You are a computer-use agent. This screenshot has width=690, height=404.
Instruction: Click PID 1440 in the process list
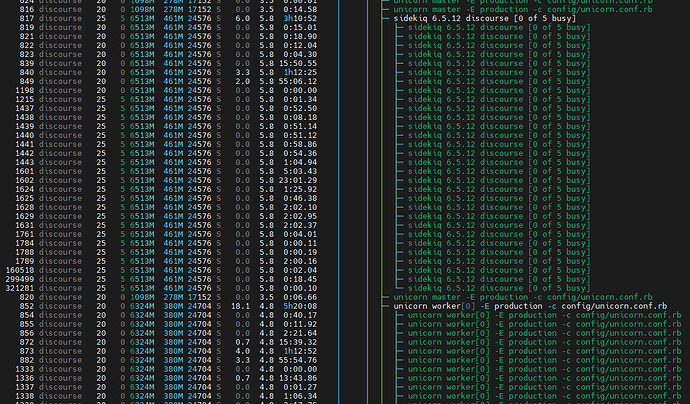[25, 136]
